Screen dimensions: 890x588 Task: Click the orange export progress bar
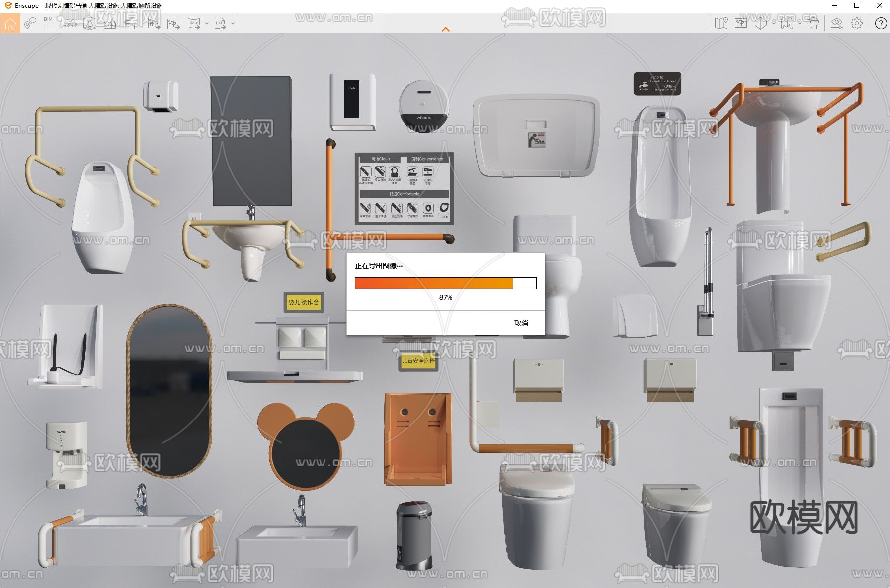tap(446, 283)
